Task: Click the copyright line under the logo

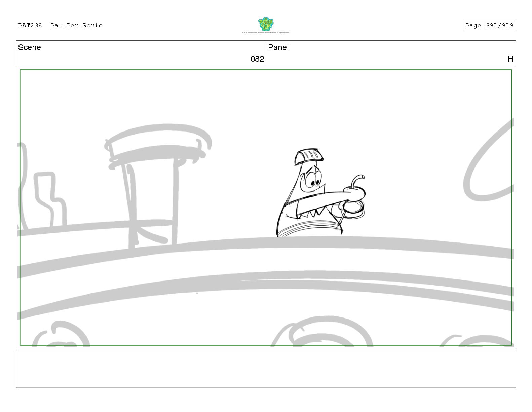Action: [x=266, y=33]
